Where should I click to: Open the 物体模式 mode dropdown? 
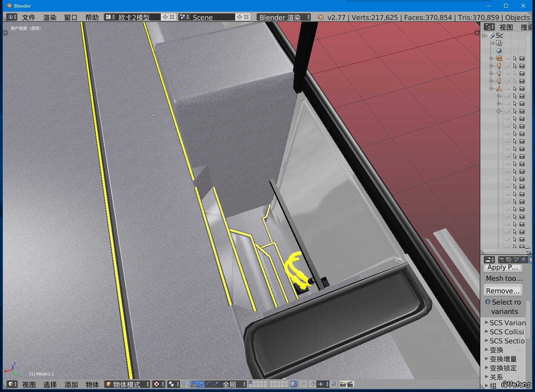point(127,384)
